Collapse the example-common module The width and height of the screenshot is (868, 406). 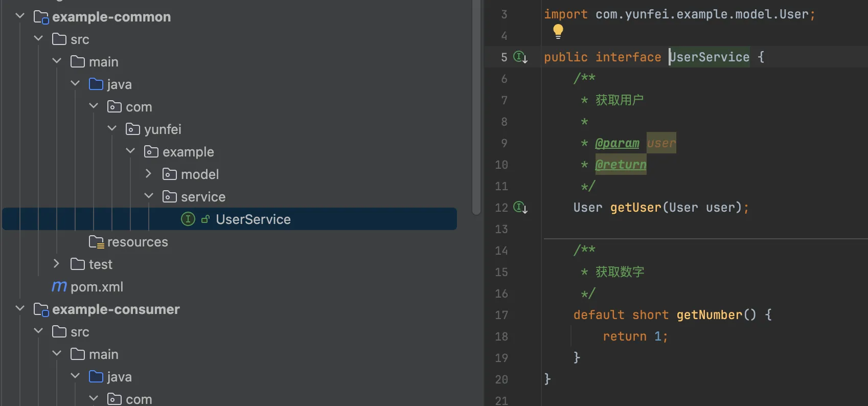[20, 16]
